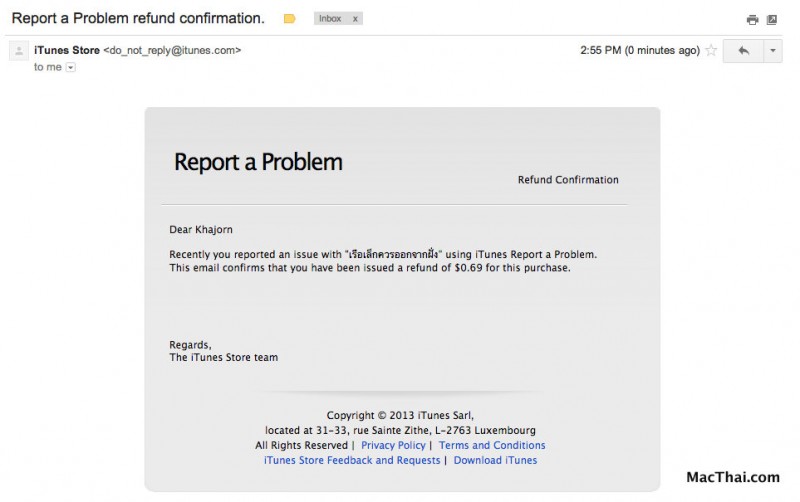Screen dimensions: 800x502
Task: Expand the 'to me' details arrow
Action: click(x=70, y=67)
